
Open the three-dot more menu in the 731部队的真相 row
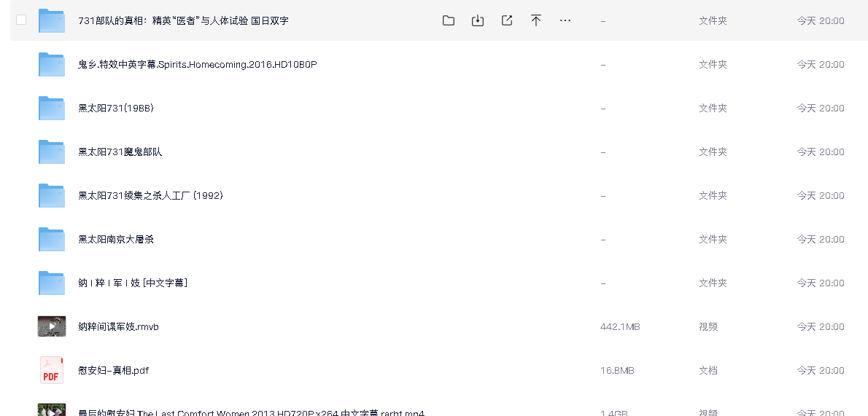point(565,20)
